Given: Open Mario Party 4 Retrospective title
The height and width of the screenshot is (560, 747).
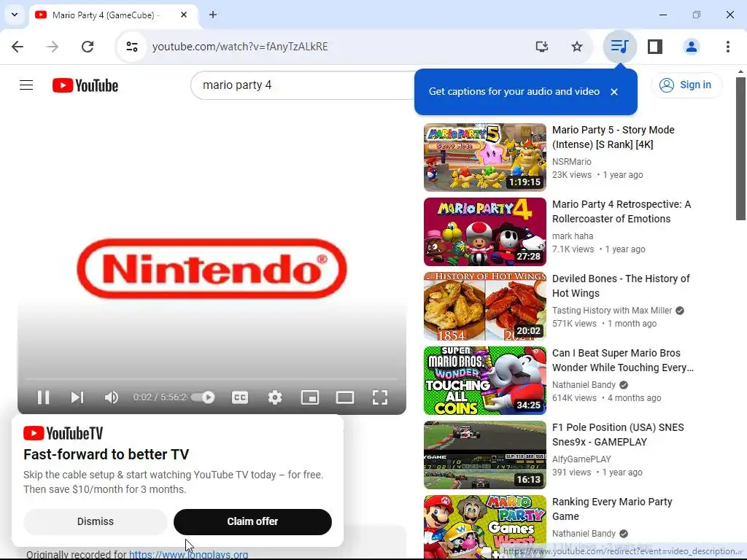Looking at the screenshot, I should 622,211.
